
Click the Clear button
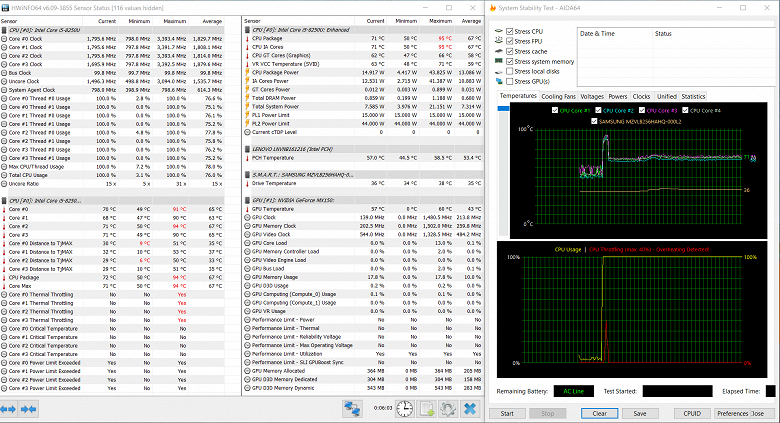(599, 413)
